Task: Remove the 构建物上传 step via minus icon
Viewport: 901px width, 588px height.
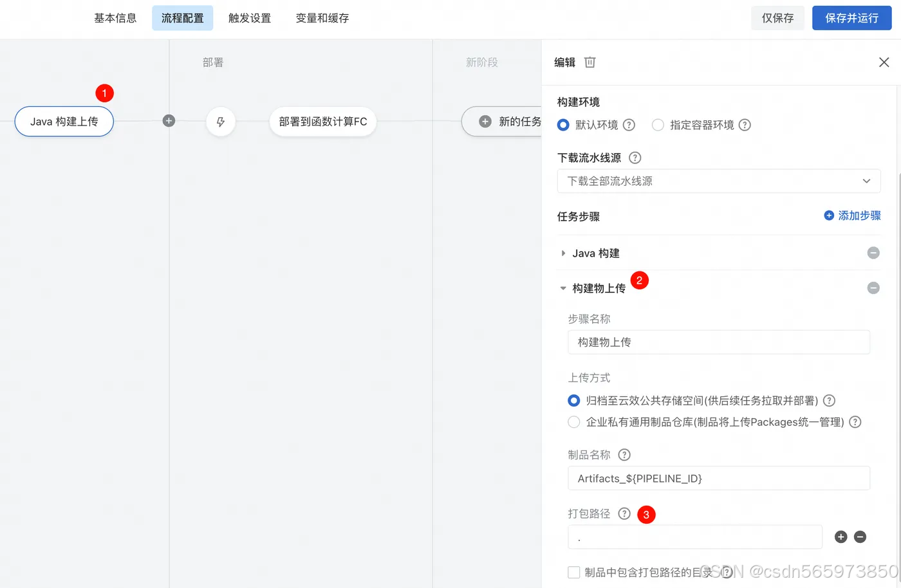Action: coord(873,288)
